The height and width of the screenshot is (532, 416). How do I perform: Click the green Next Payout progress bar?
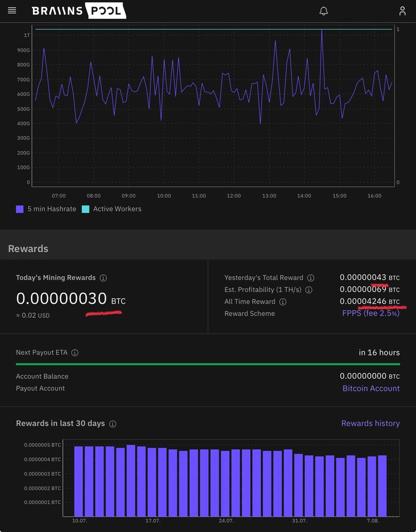point(208,364)
